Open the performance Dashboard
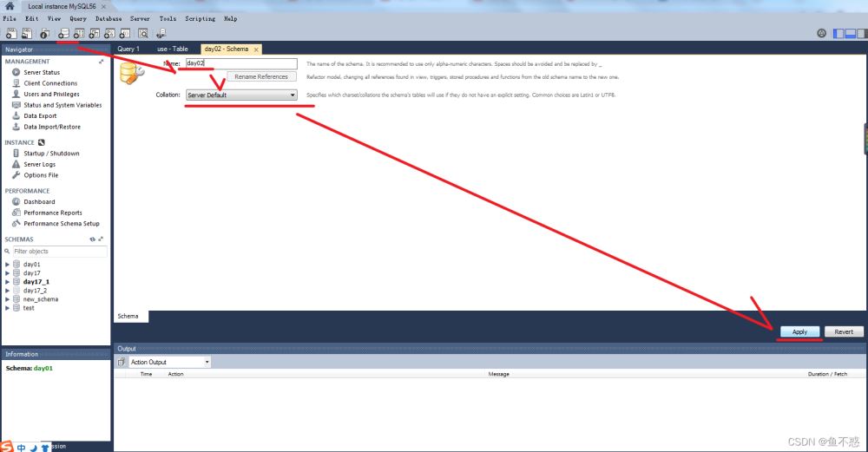 (x=39, y=202)
